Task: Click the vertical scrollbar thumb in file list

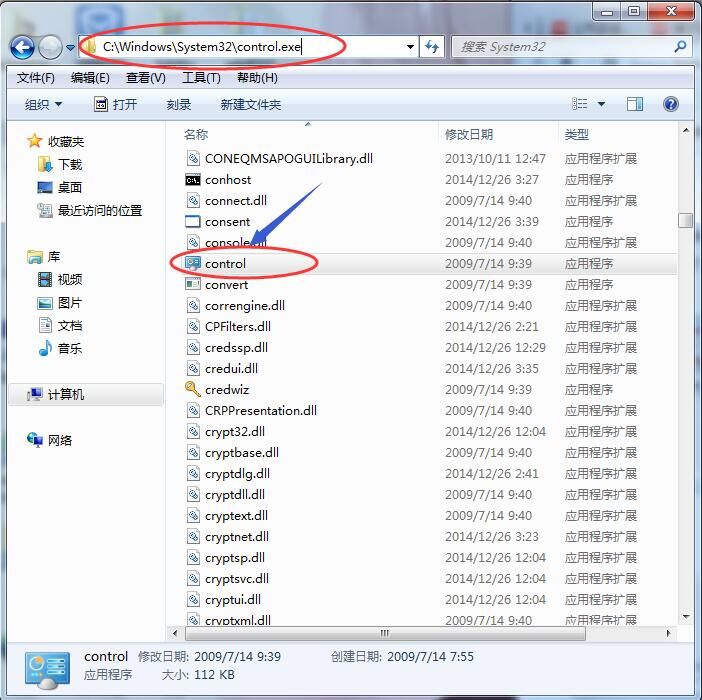Action: point(685,221)
